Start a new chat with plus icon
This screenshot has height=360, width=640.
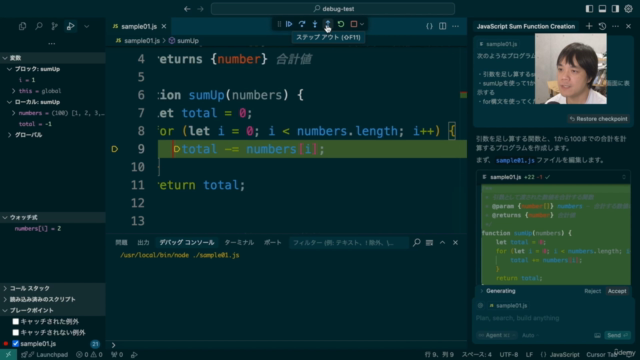[x=589, y=26]
